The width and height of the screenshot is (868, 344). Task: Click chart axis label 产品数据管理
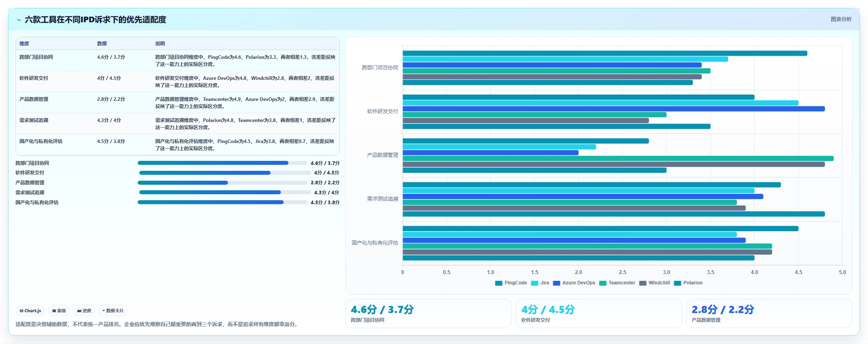pos(382,155)
